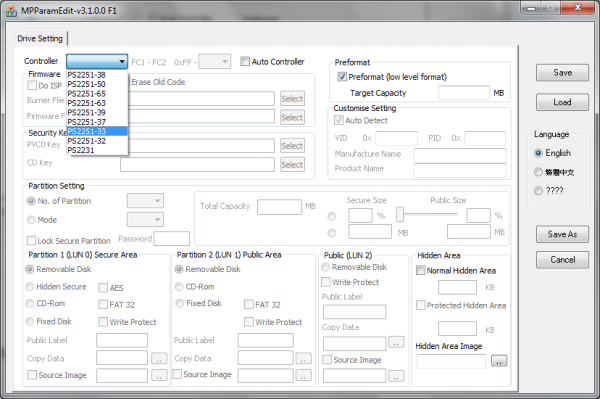Check Write Protect under Public (LUN 2)
The height and width of the screenshot is (399, 600).
pos(326,282)
